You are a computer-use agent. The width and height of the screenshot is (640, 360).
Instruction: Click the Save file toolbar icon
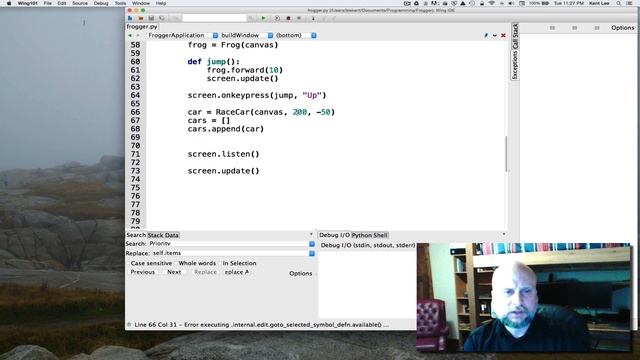[151, 18]
